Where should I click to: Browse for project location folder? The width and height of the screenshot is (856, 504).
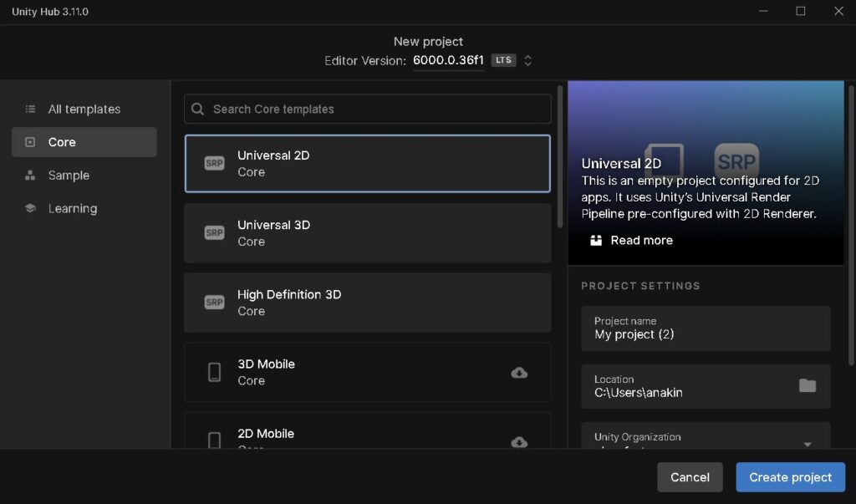[808, 385]
